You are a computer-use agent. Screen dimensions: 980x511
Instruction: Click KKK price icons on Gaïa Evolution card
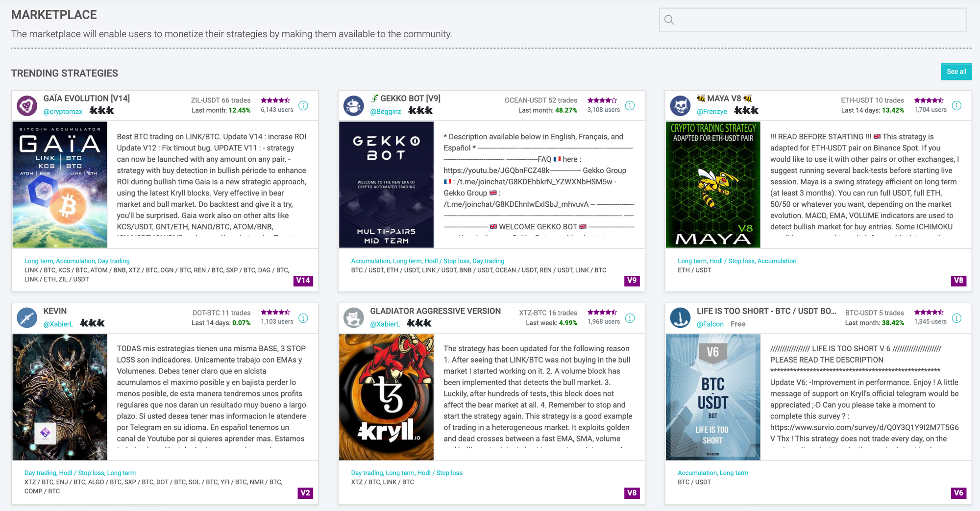coord(102,111)
